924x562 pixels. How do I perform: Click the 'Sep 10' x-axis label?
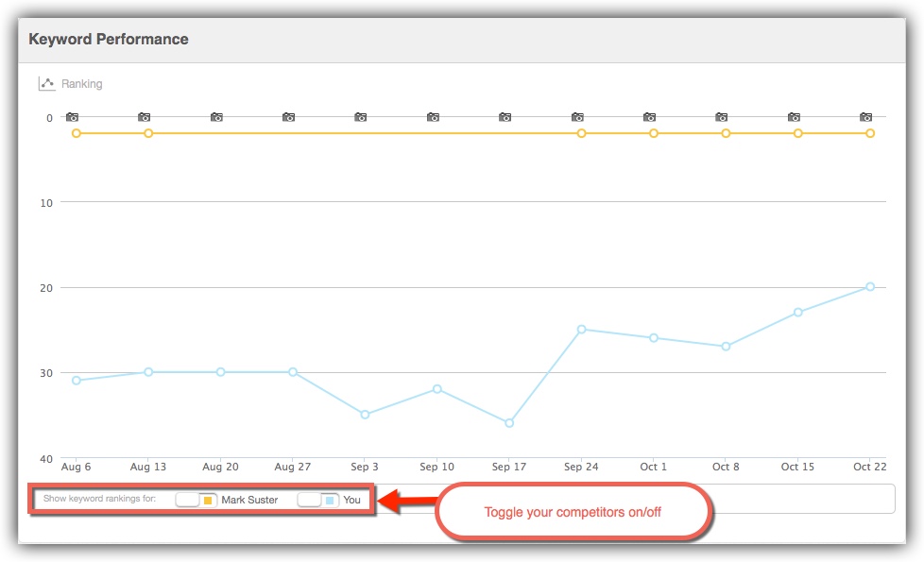pyautogui.click(x=436, y=467)
